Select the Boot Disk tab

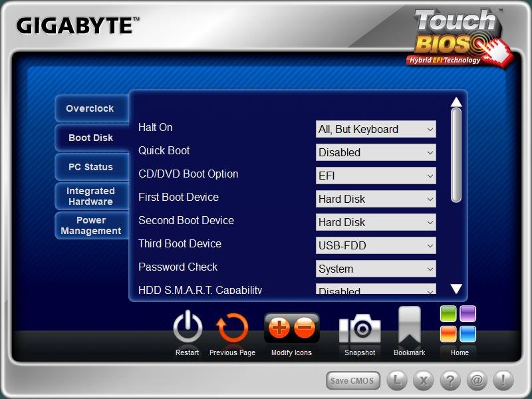92,138
